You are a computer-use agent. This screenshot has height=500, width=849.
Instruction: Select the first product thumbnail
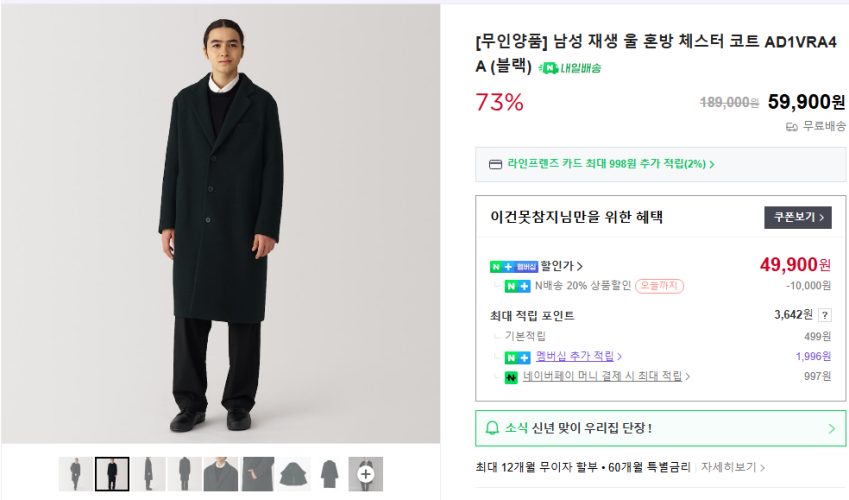75,474
